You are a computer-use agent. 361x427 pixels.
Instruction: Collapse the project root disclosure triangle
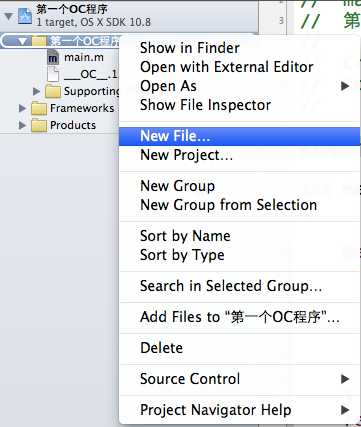click(x=9, y=16)
